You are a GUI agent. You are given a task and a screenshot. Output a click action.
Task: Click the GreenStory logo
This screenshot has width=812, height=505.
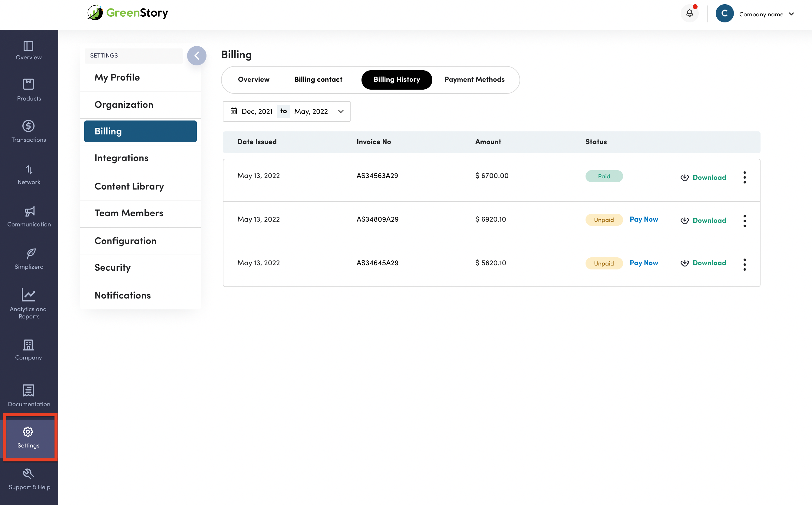[x=127, y=13]
